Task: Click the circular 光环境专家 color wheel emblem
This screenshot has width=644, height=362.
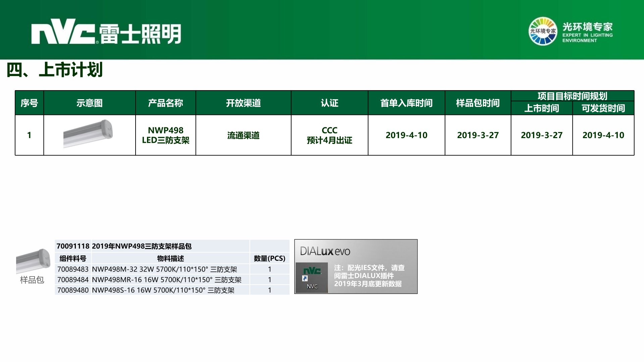Action: (x=542, y=31)
